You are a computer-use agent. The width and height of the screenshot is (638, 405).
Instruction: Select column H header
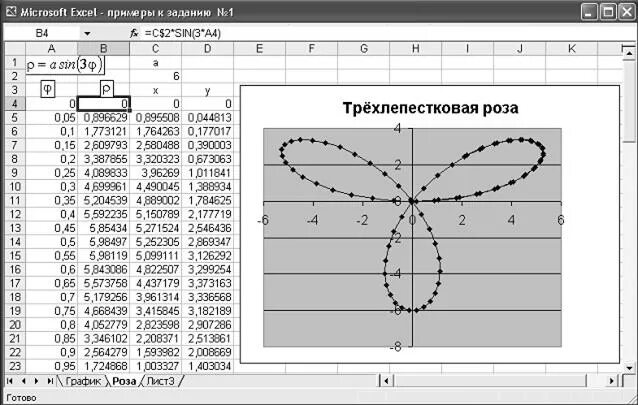(x=416, y=49)
